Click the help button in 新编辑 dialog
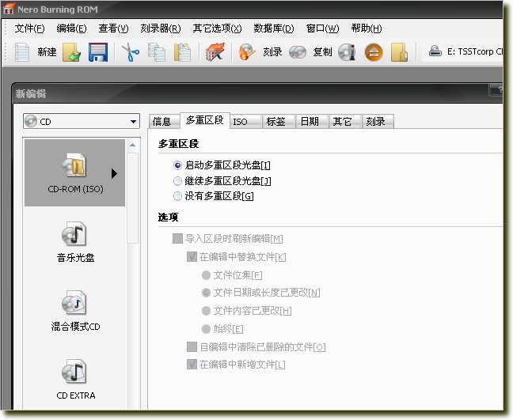513x420 pixels. pos(496,90)
